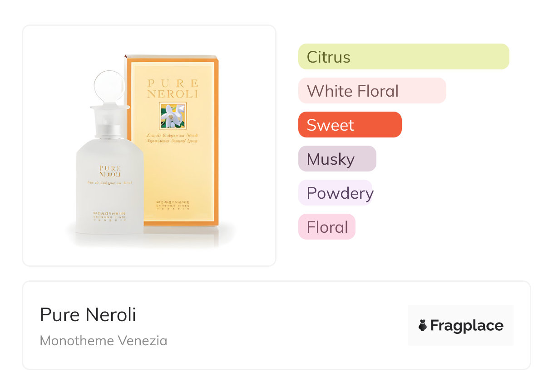553x392 pixels.
Task: Pick the Powdery accord bar
Action: coord(335,193)
